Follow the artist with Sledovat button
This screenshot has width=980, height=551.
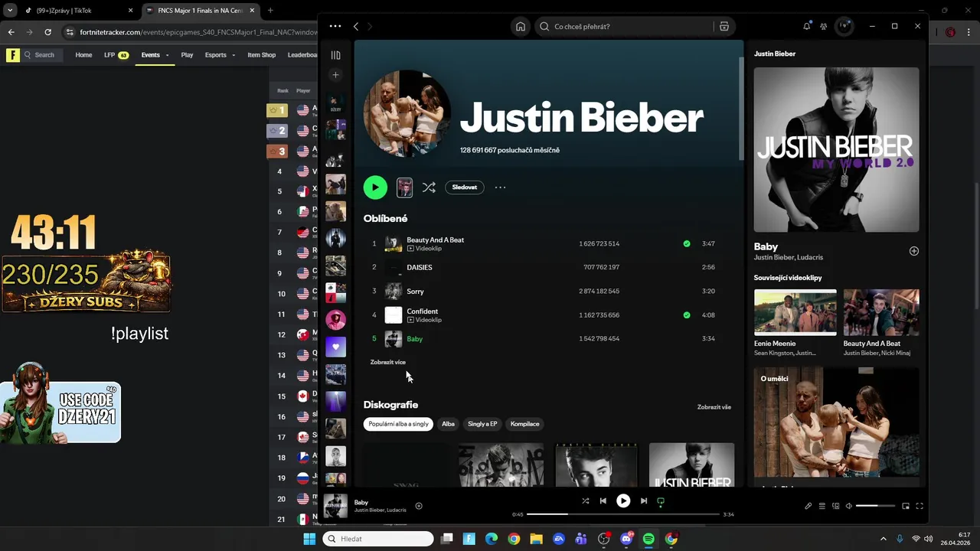click(464, 187)
